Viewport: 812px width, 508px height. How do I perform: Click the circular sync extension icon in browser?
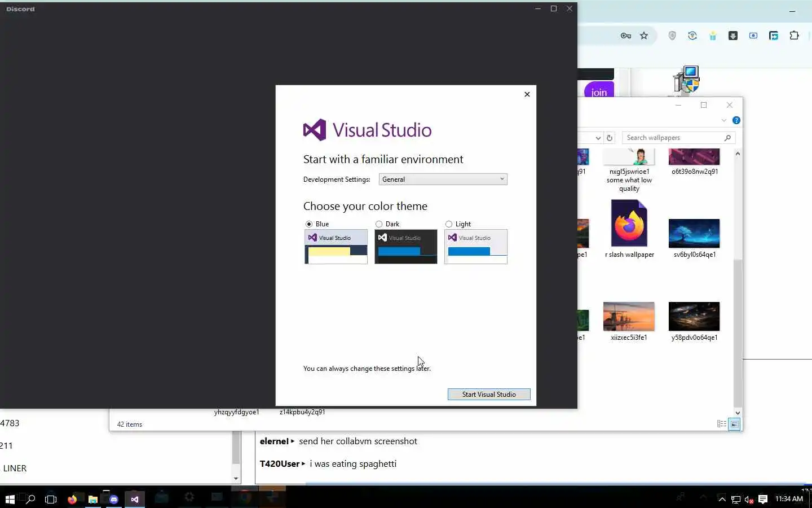[x=692, y=36]
